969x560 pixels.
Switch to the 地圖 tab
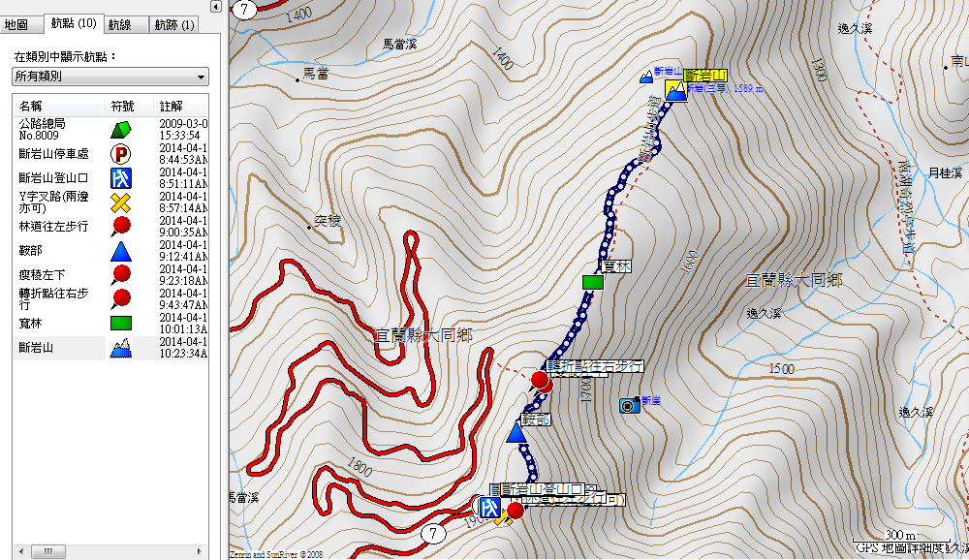18,24
